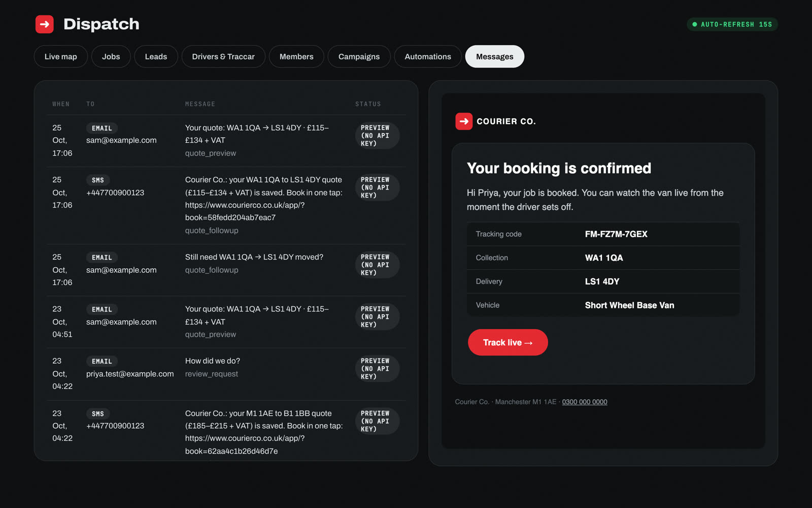Click the 0300 000 0000 phone link
Image resolution: width=812 pixels, height=508 pixels.
[x=585, y=402]
